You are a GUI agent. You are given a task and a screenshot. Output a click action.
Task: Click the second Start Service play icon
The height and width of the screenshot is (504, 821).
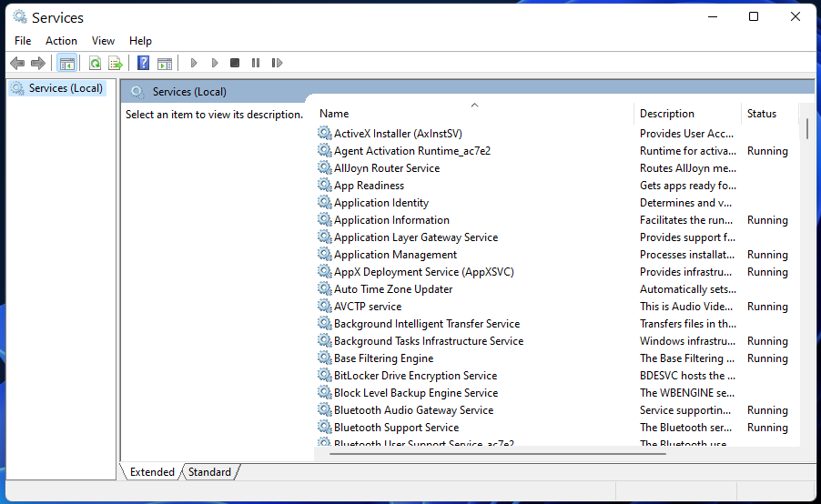215,64
